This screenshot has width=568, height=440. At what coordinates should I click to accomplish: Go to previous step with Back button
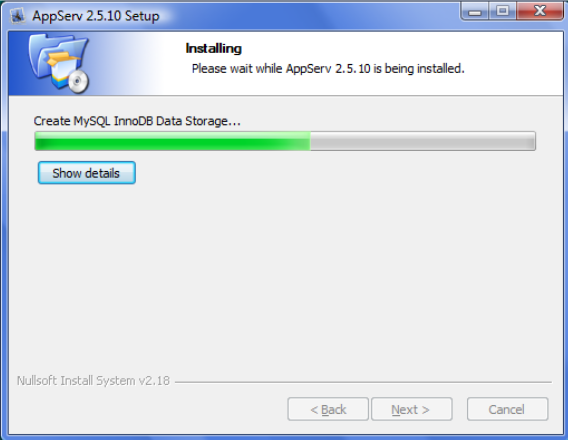(328, 409)
